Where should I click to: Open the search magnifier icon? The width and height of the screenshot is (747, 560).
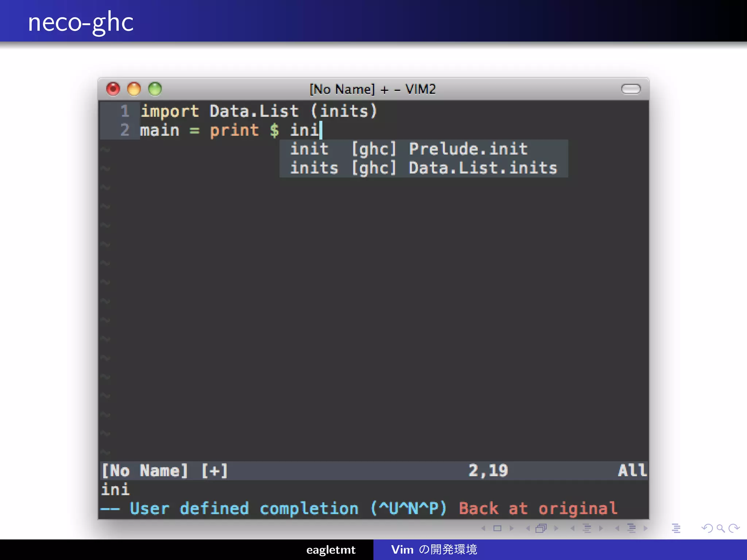[x=720, y=528]
